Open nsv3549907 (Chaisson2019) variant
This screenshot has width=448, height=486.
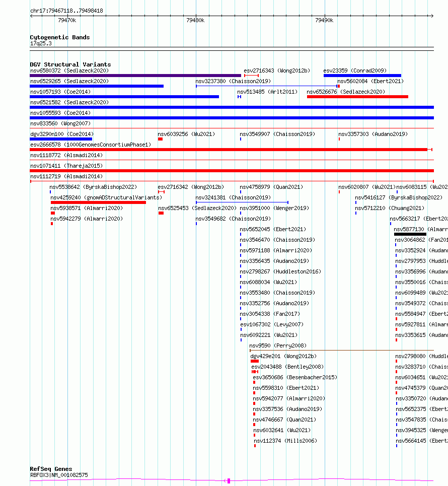pos(277,134)
